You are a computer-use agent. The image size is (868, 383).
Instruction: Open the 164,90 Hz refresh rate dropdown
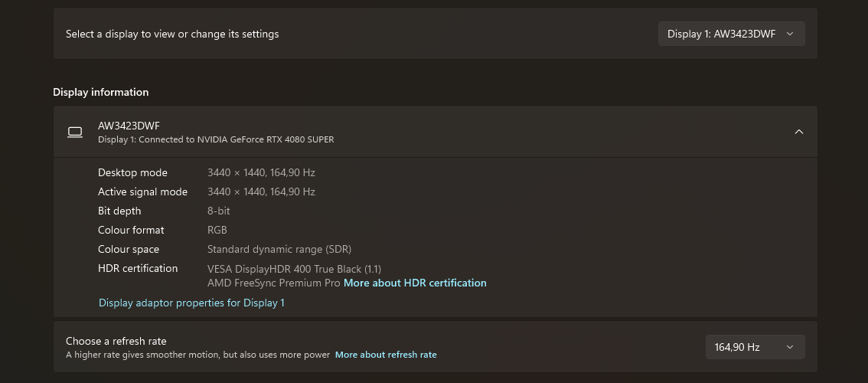[754, 347]
